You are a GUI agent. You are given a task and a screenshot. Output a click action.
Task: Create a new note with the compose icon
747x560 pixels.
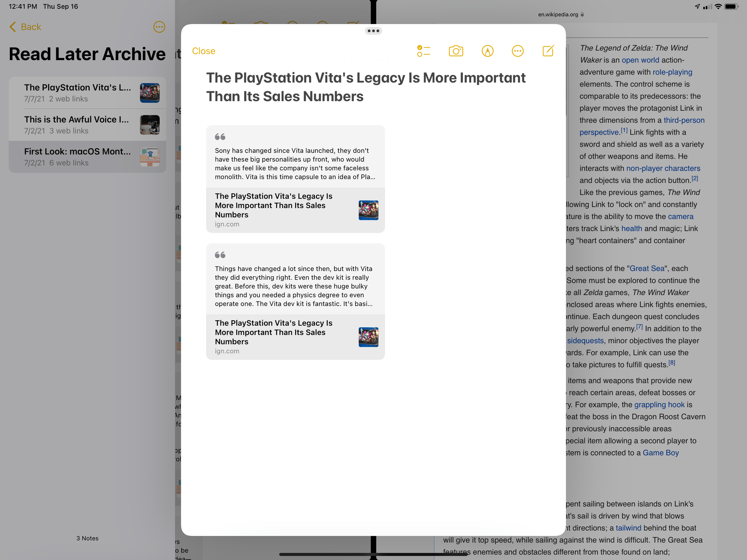[548, 51]
